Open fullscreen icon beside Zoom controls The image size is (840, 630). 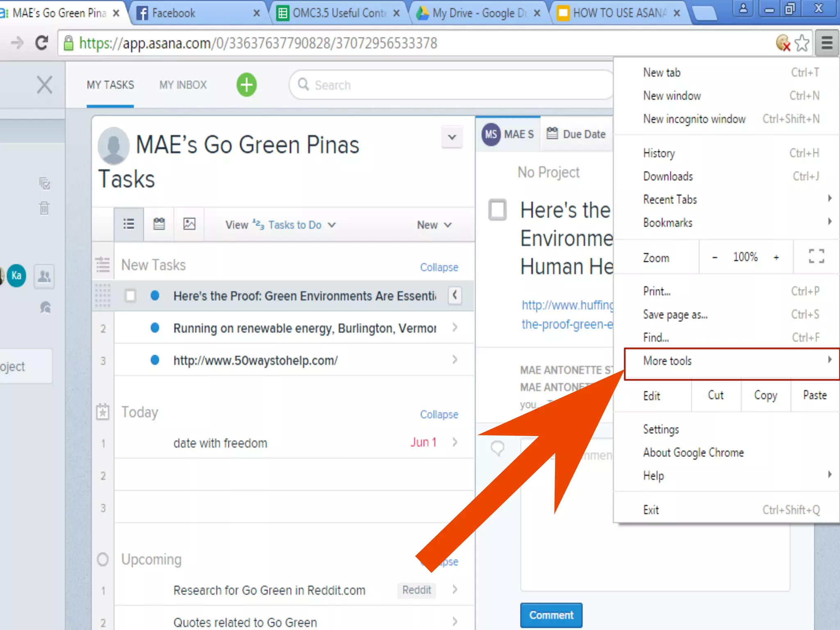[x=816, y=257]
